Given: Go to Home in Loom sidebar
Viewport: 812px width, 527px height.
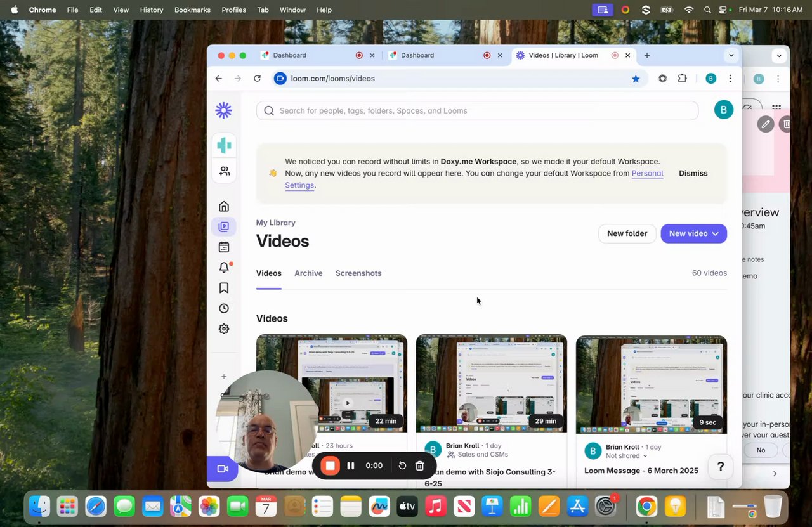Looking at the screenshot, I should pos(224,206).
